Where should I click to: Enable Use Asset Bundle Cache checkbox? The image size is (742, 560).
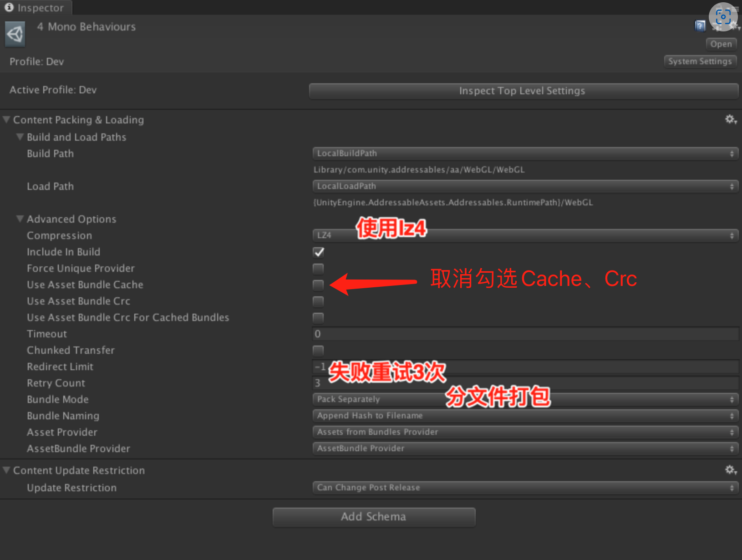pyautogui.click(x=319, y=285)
